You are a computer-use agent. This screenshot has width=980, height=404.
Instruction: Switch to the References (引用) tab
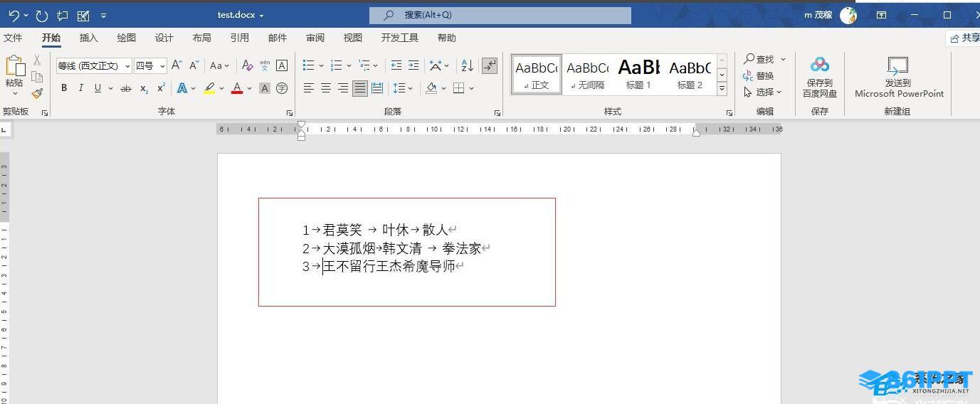[240, 38]
